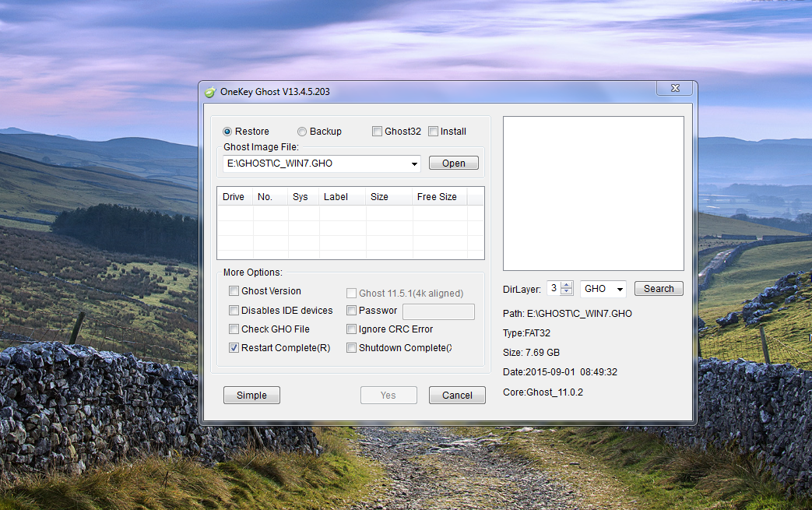
Task: Click the Size: 7.69 GB text
Action: coord(531,353)
